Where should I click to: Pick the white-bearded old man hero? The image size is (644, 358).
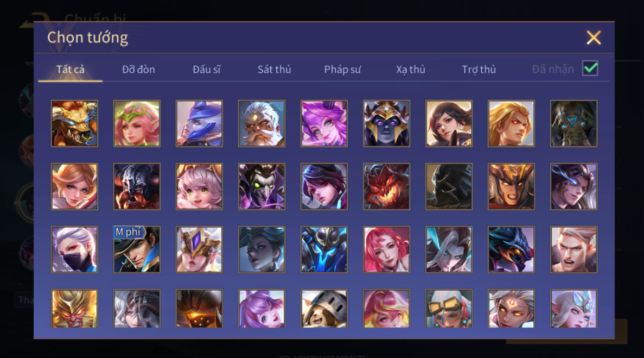coord(262,124)
